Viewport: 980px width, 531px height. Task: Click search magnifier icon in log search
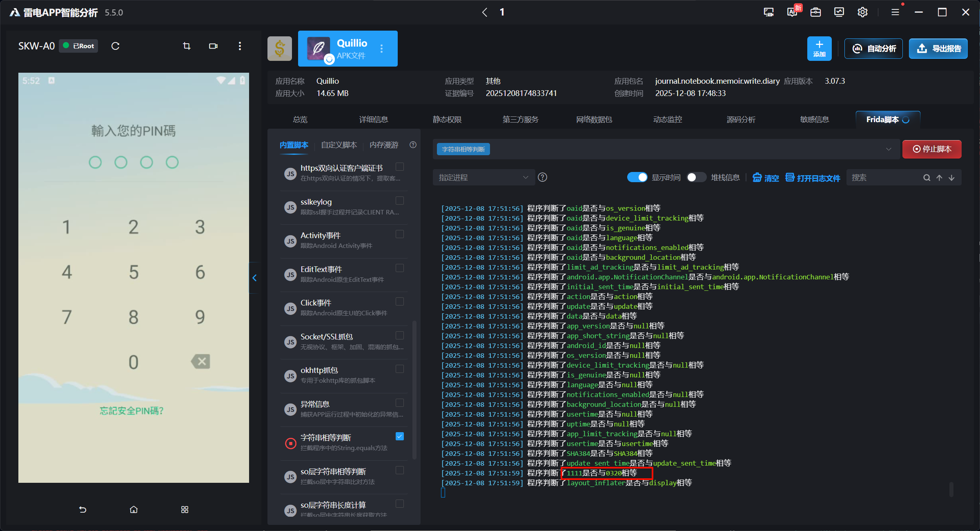927,178
